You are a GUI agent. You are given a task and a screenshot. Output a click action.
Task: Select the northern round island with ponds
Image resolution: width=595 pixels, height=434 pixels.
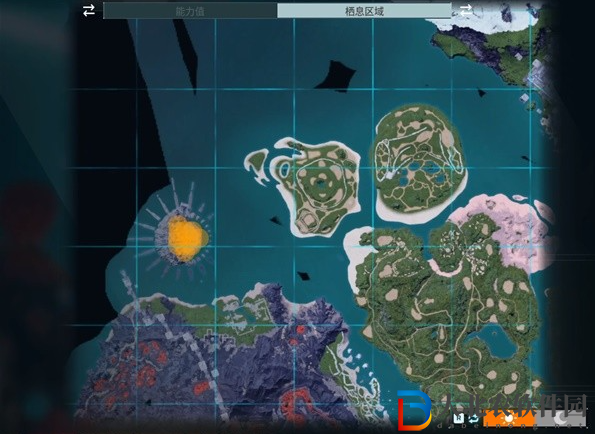pyautogui.click(x=420, y=164)
